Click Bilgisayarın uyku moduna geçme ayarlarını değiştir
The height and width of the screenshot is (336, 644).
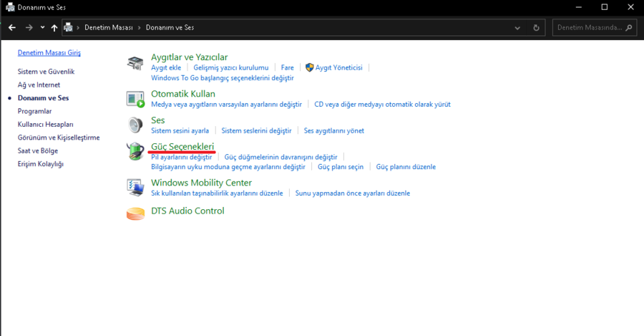[228, 167]
